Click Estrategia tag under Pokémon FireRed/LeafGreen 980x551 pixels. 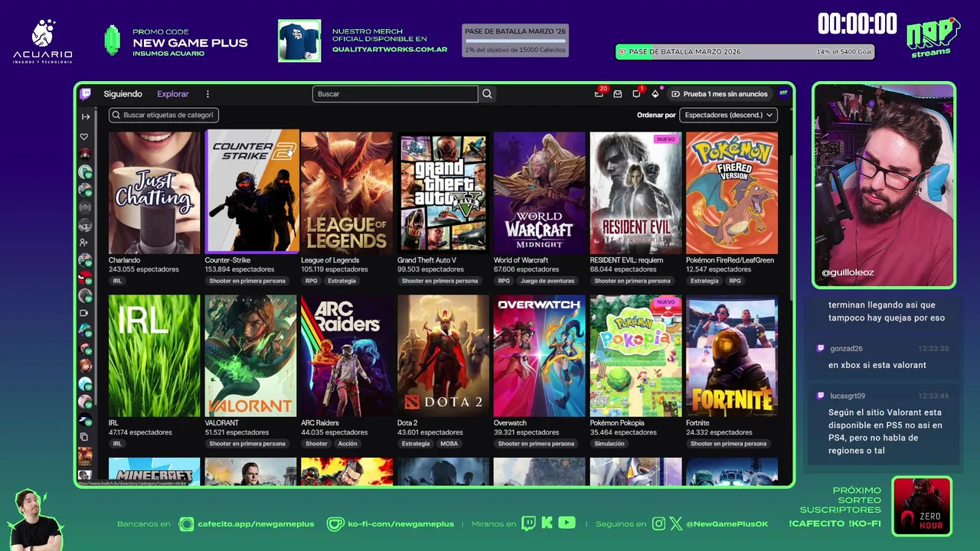[704, 281]
